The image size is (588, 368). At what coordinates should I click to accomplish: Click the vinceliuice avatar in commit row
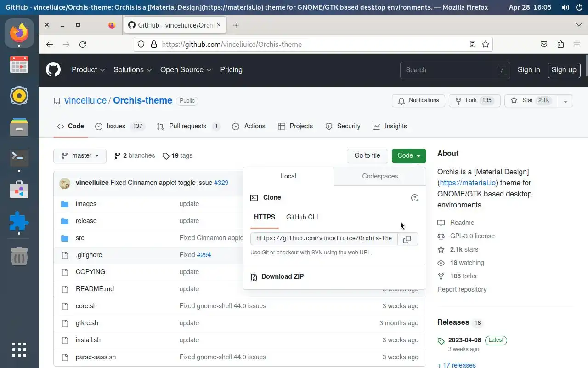65,183
